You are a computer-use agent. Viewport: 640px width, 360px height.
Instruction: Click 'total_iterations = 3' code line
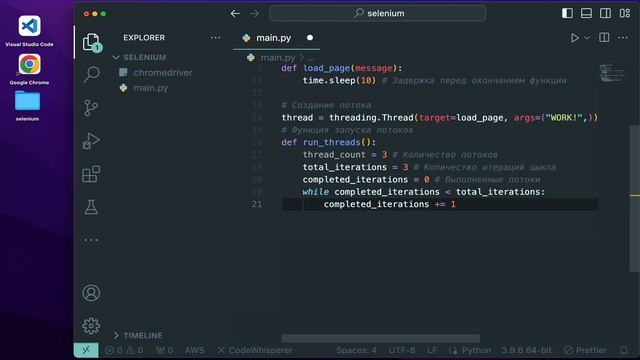[356, 167]
